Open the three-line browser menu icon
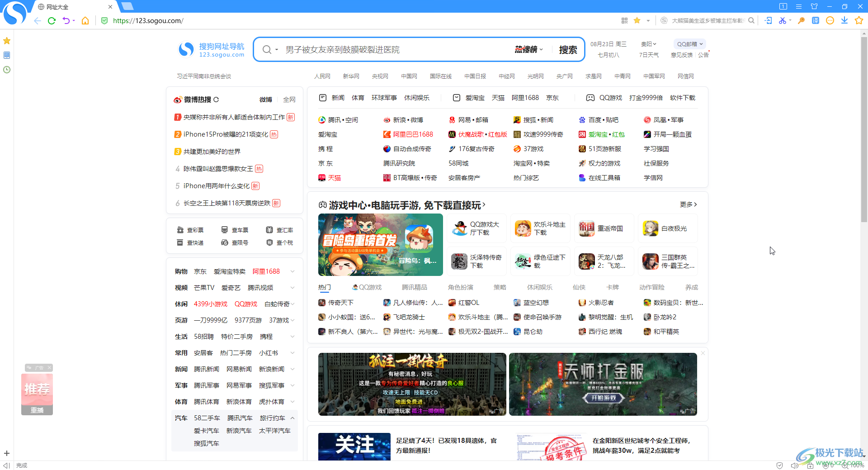The image size is (868, 470). [x=799, y=6]
